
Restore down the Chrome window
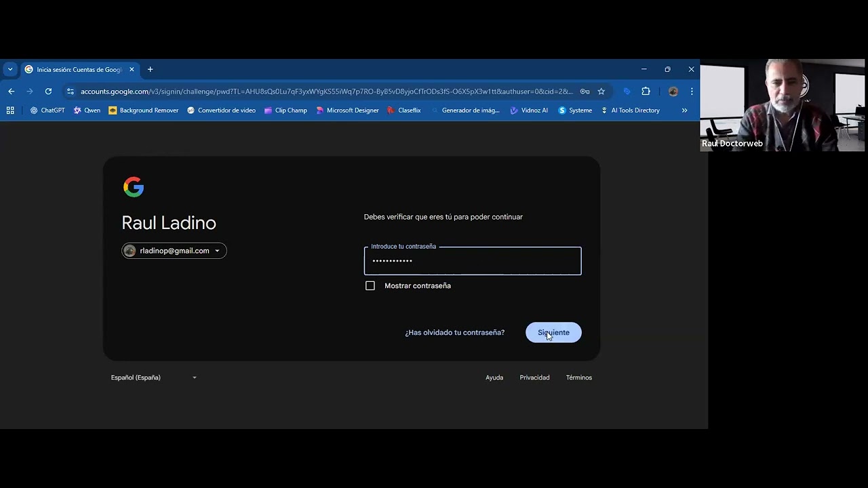tap(667, 69)
